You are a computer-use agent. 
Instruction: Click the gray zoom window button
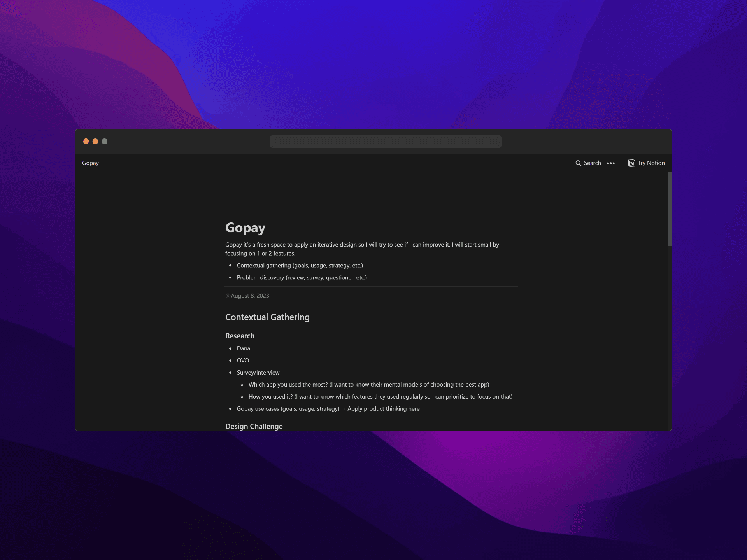(x=105, y=142)
